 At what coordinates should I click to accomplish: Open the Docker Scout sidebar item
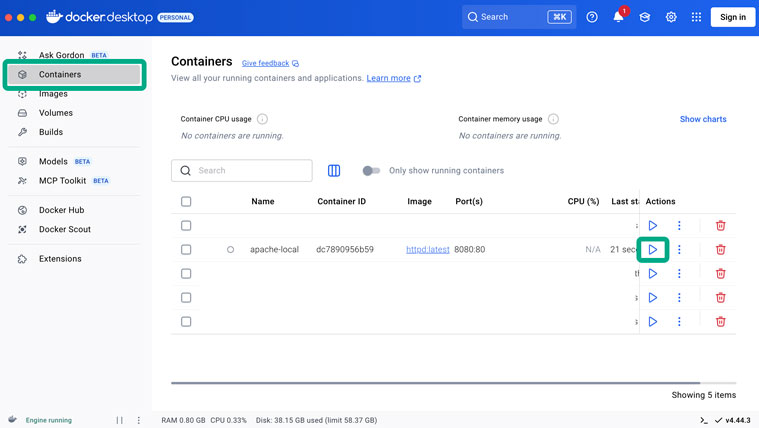74,229
